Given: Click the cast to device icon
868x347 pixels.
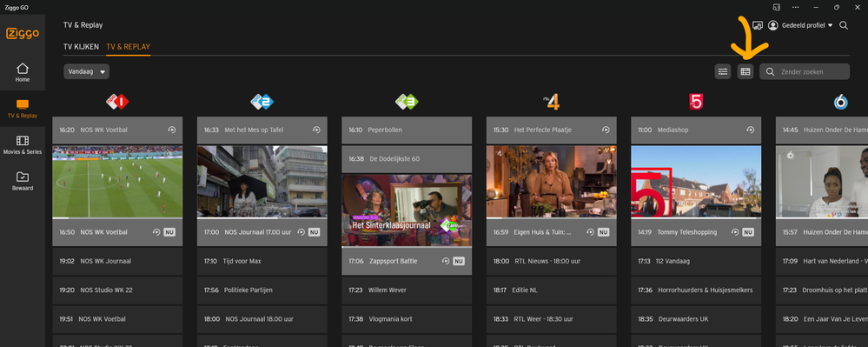Looking at the screenshot, I should point(758,25).
